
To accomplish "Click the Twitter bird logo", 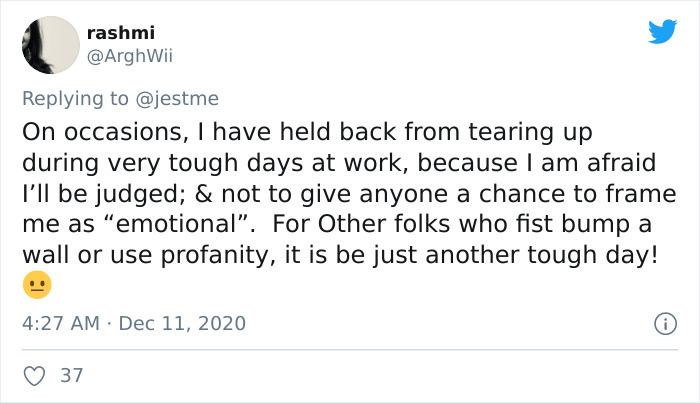I will (x=661, y=32).
